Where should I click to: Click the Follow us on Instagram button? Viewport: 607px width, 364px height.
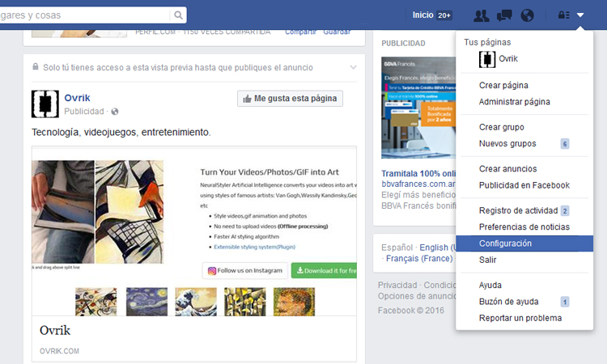[245, 271]
